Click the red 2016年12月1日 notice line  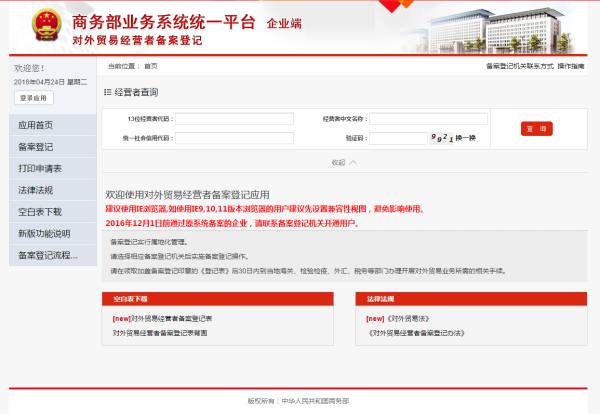click(x=232, y=223)
